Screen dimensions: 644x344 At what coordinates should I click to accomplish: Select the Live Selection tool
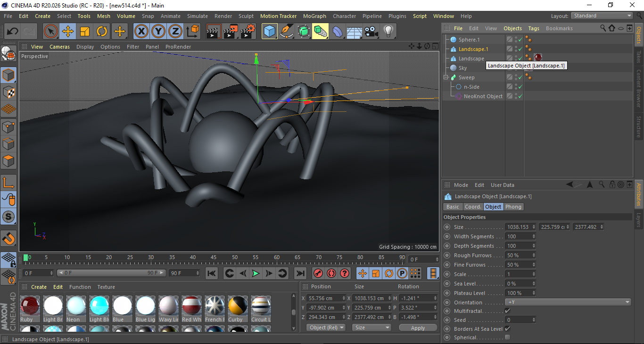(x=51, y=32)
